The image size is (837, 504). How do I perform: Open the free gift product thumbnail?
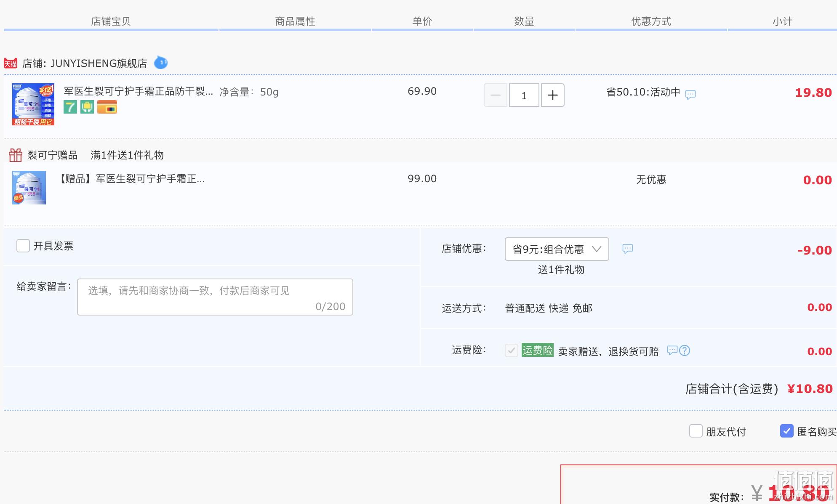click(29, 188)
